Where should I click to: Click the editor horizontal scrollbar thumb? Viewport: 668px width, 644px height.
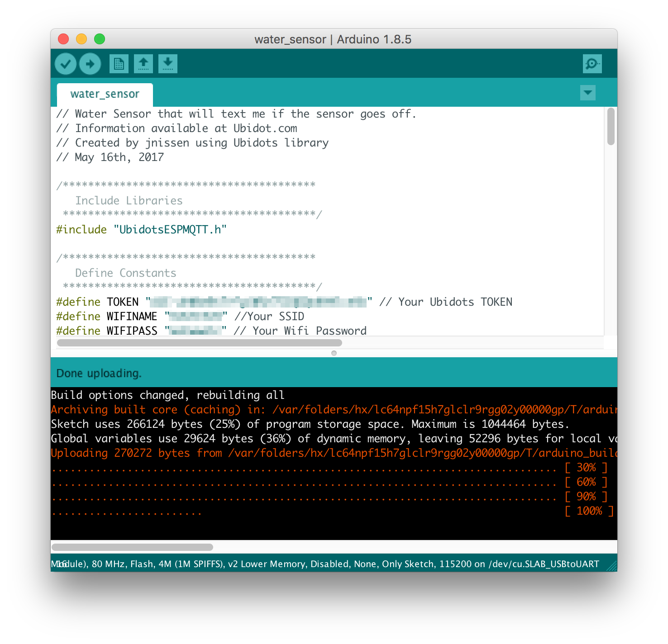199,343
